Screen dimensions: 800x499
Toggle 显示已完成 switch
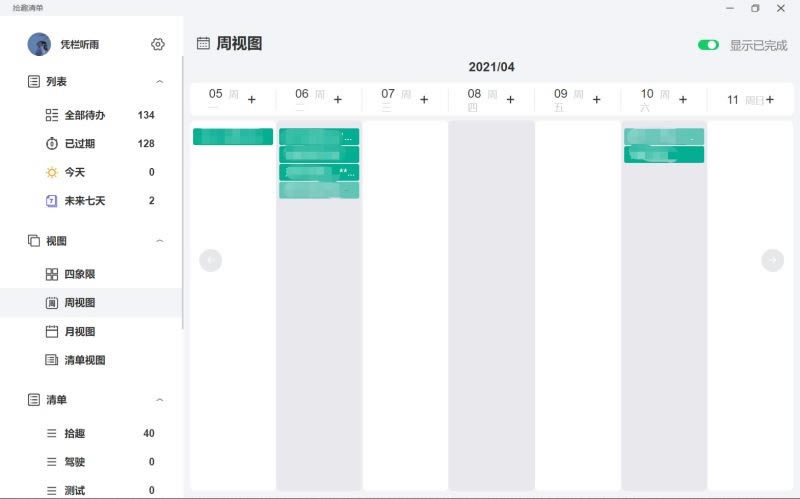pyautogui.click(x=708, y=45)
